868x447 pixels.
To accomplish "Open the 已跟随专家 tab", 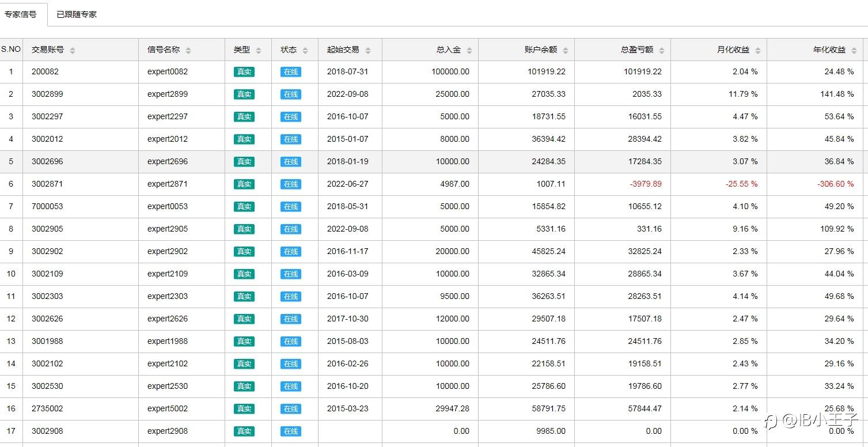I will click(x=77, y=14).
